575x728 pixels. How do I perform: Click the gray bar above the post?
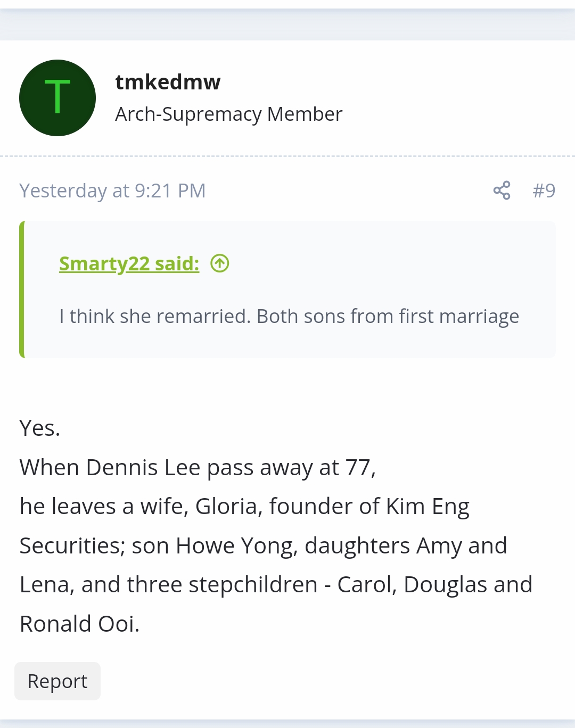(x=287, y=24)
